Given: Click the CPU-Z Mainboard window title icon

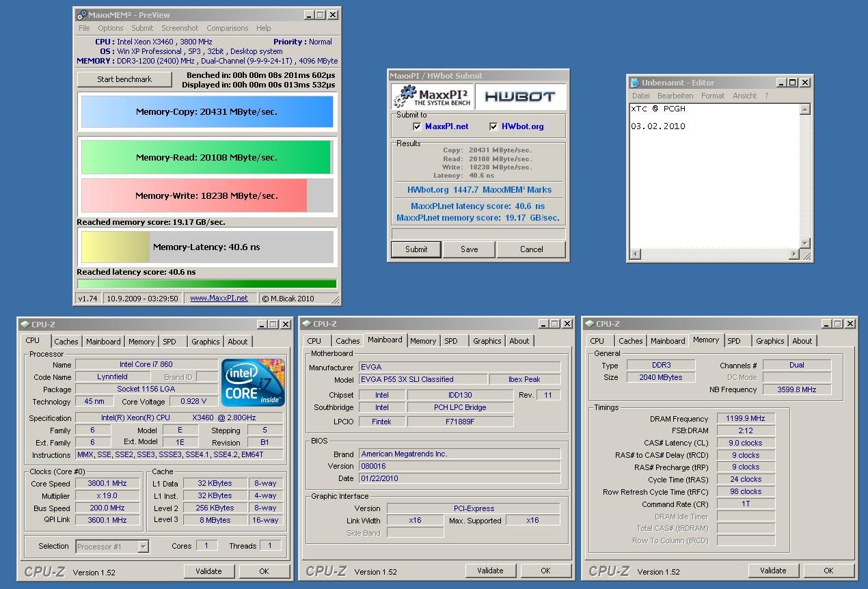Looking at the screenshot, I should click(x=307, y=324).
